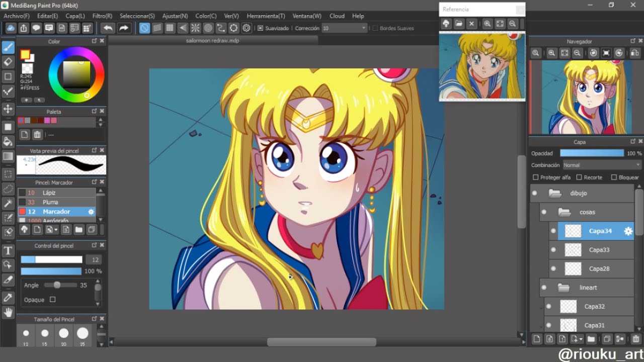
Task: Zoom in on Reference window
Action: (487, 24)
